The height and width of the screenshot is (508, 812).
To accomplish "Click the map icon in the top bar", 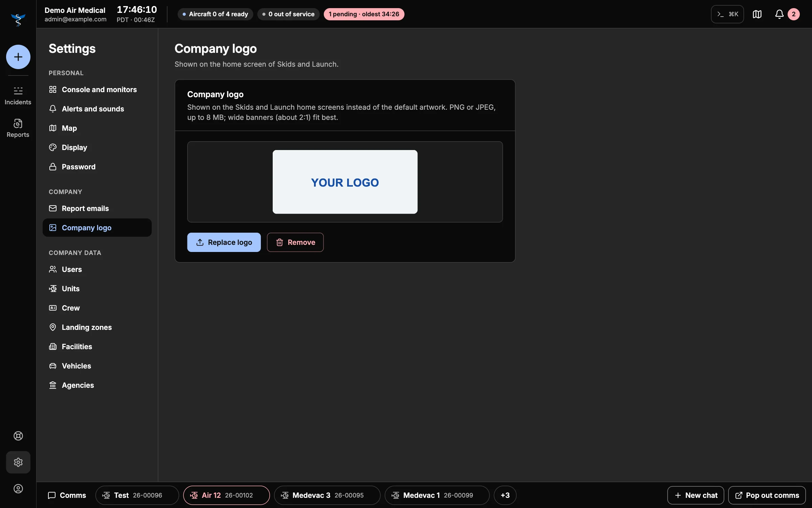I will tap(757, 14).
